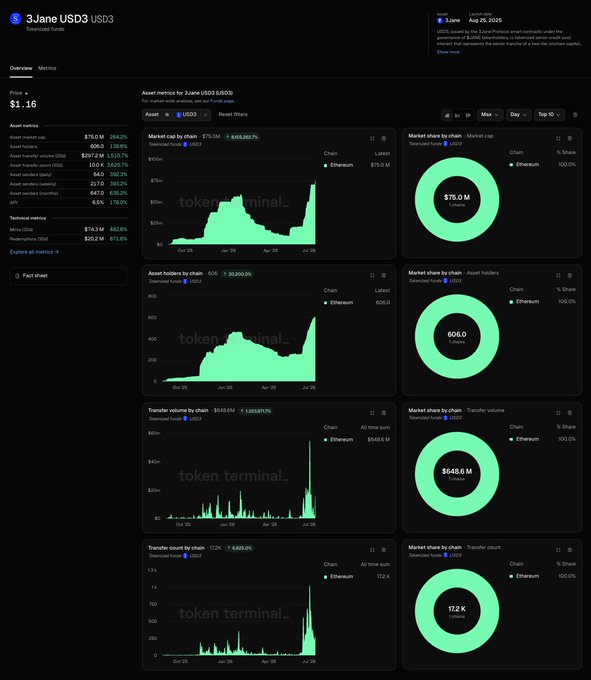Expand the Transfer count by chain chart fullscreen
This screenshot has width=591, height=680.
[372, 550]
